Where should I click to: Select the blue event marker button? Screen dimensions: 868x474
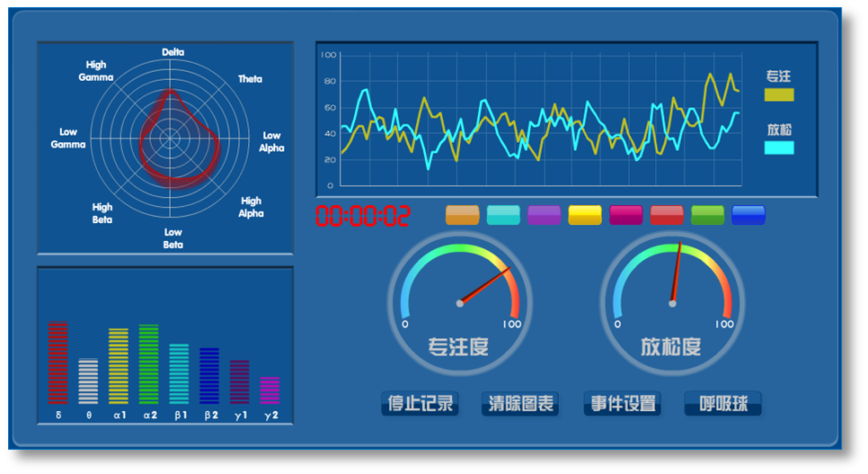click(x=748, y=215)
